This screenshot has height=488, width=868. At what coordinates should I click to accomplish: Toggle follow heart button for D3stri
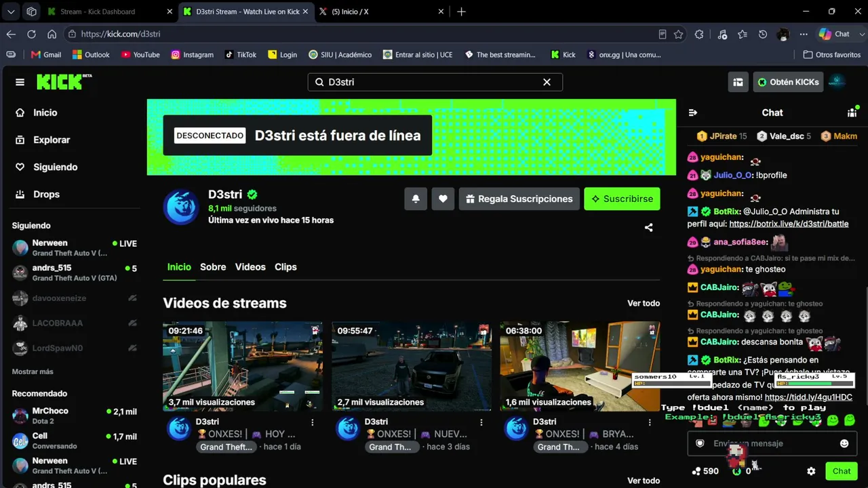443,199
